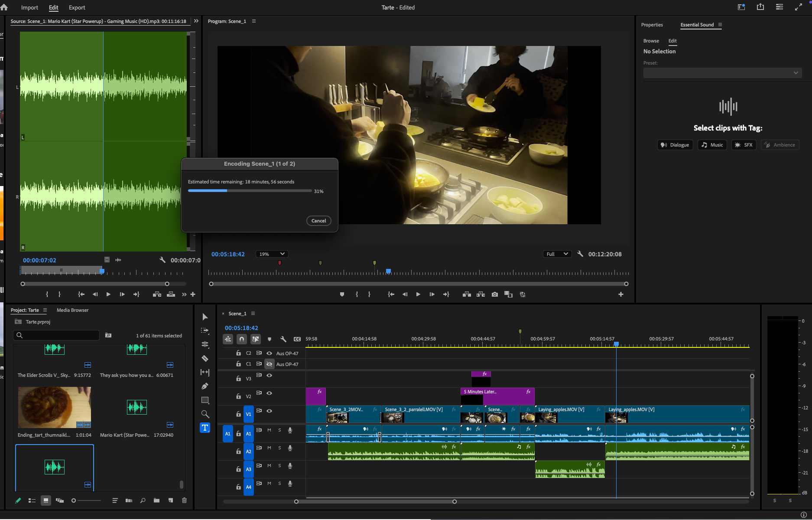Add a marker in Program monitor
Screen dimensions: 812x520
[342, 294]
